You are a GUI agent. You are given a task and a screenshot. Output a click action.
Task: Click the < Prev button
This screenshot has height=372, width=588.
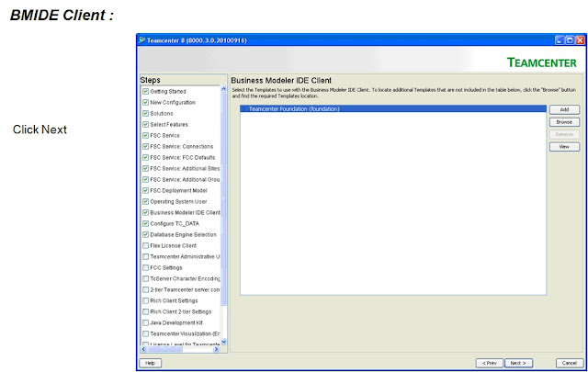tap(490, 363)
